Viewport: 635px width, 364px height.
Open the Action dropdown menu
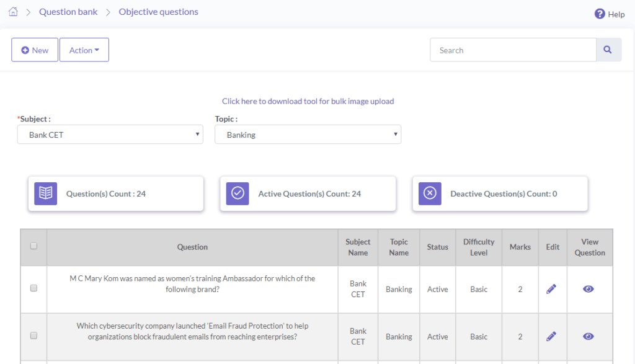84,50
